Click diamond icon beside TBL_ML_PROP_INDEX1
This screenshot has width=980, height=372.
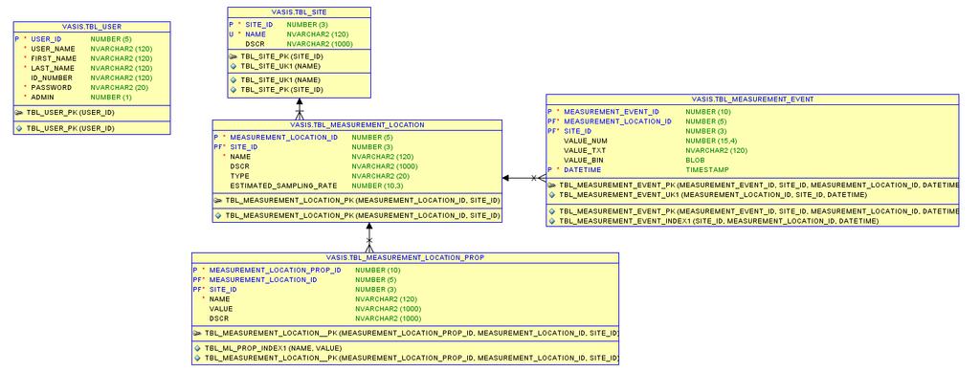tap(197, 348)
